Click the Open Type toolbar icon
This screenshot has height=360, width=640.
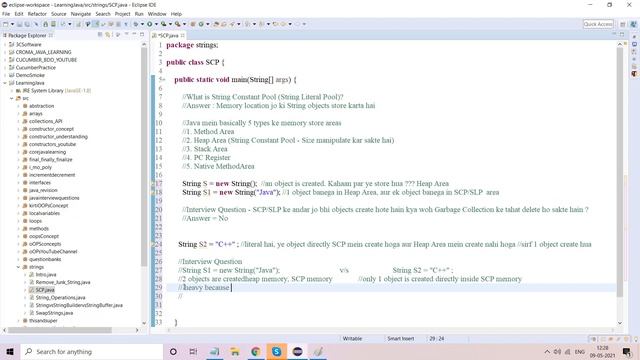click(216, 24)
